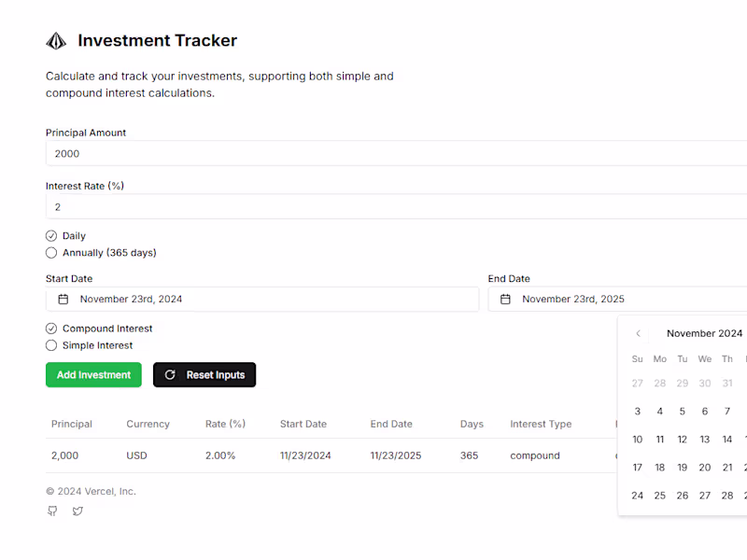Enable Compound Interest calculation
Image resolution: width=747 pixels, height=560 pixels.
click(51, 329)
